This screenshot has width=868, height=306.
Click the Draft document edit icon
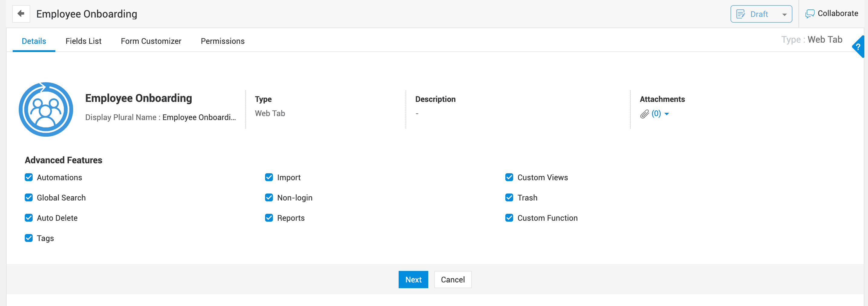[x=741, y=14]
